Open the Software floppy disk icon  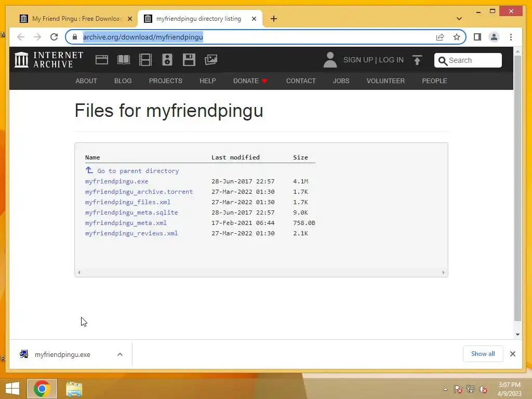(189, 60)
